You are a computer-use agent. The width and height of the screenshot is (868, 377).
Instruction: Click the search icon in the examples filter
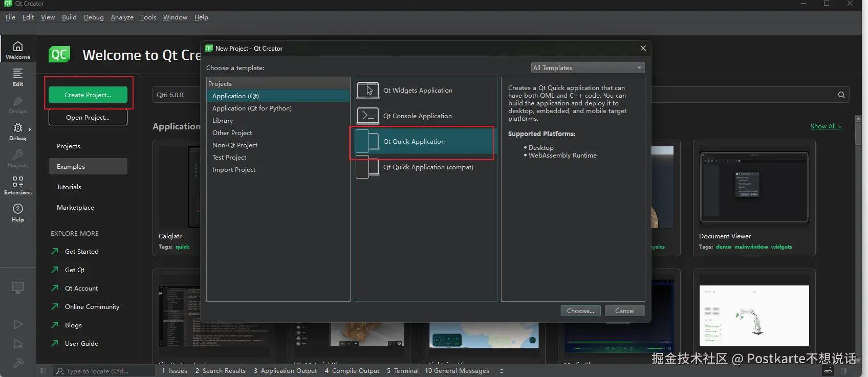click(841, 95)
